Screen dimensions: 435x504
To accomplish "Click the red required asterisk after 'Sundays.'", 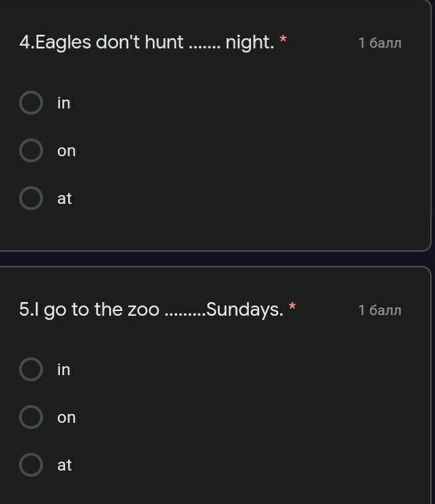I will [x=292, y=307].
